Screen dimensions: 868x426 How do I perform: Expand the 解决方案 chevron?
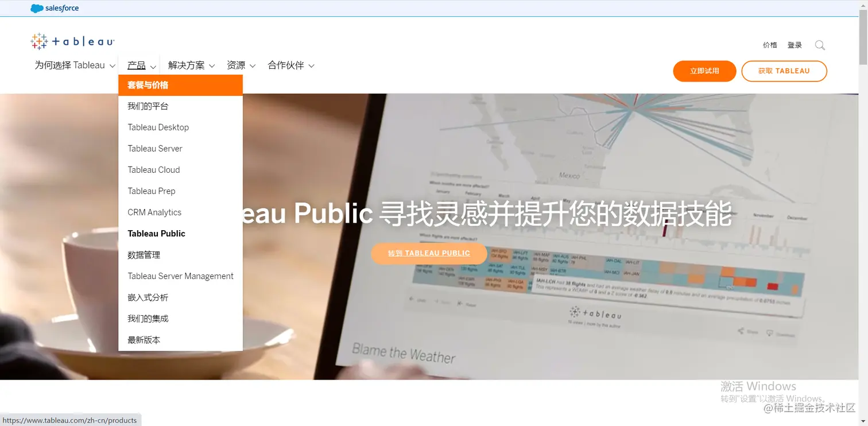pos(212,66)
